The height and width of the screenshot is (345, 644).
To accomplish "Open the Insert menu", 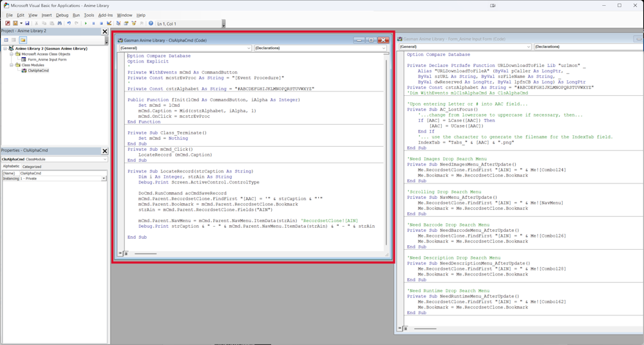I will click(x=46, y=15).
